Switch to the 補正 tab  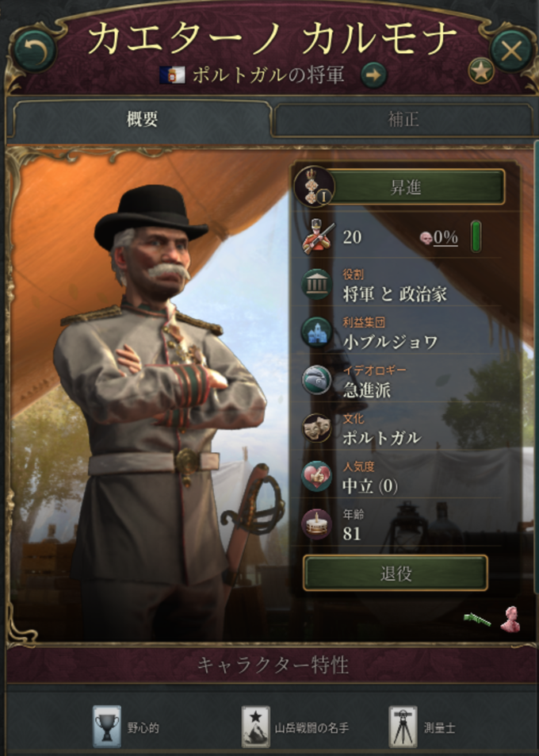tap(403, 119)
